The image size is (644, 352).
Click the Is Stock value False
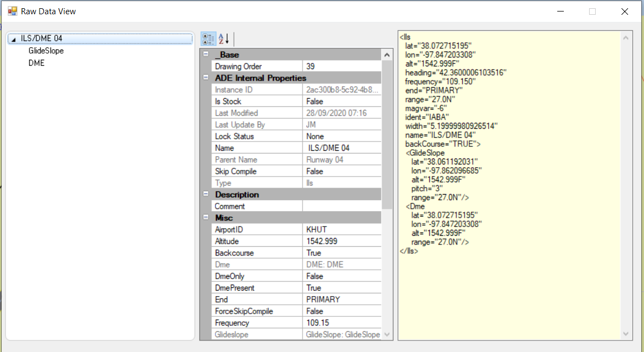tap(341, 101)
